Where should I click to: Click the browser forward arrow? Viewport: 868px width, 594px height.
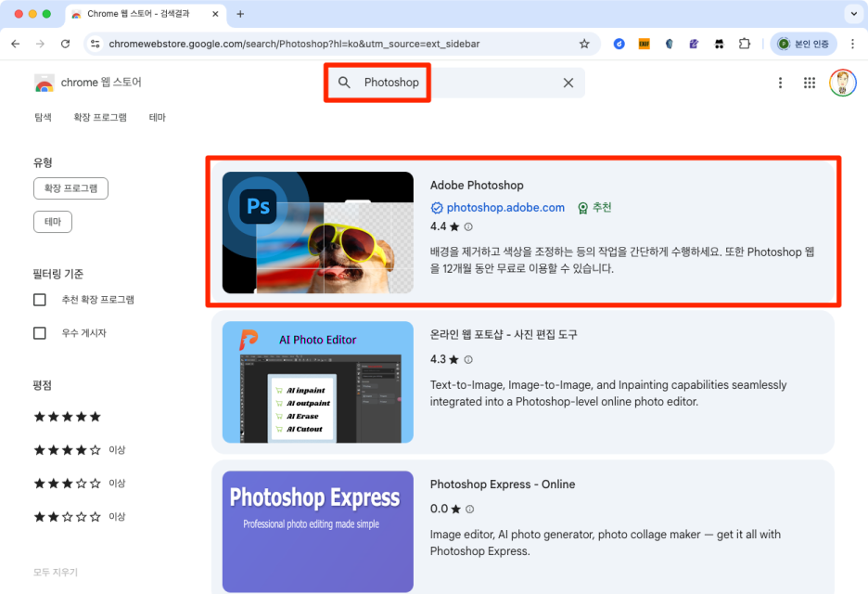pyautogui.click(x=40, y=44)
